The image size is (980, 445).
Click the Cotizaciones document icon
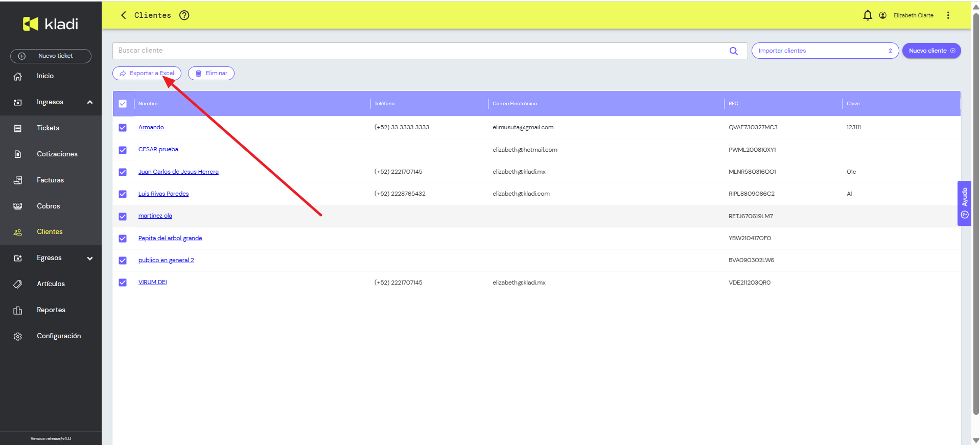18,154
